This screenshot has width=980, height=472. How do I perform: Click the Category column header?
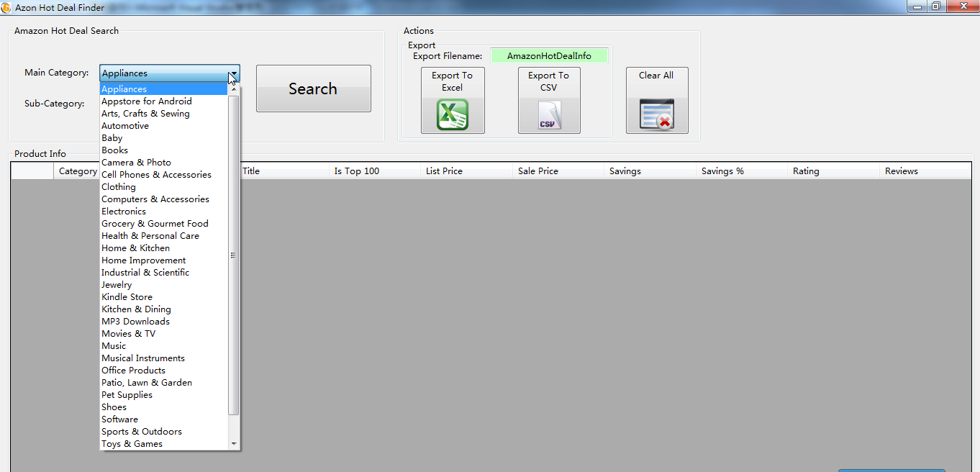[76, 171]
